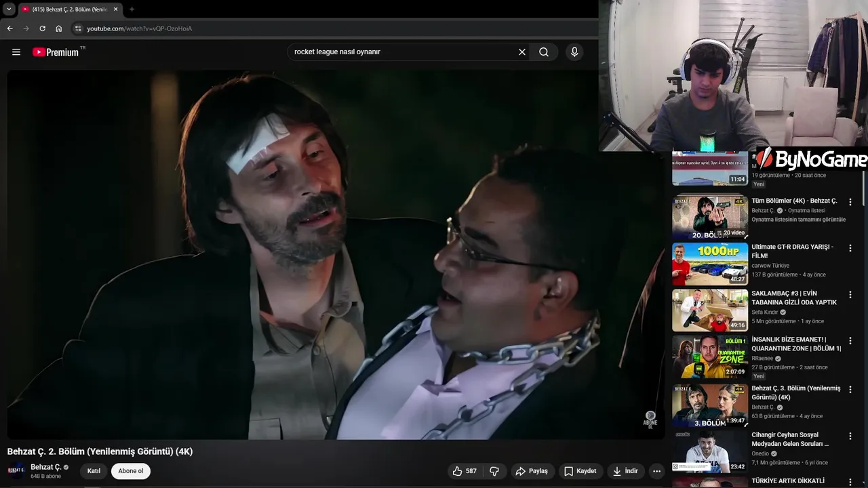
Task: Open Ultimate GT-R DRAG YARIŞI title
Action: (x=792, y=251)
